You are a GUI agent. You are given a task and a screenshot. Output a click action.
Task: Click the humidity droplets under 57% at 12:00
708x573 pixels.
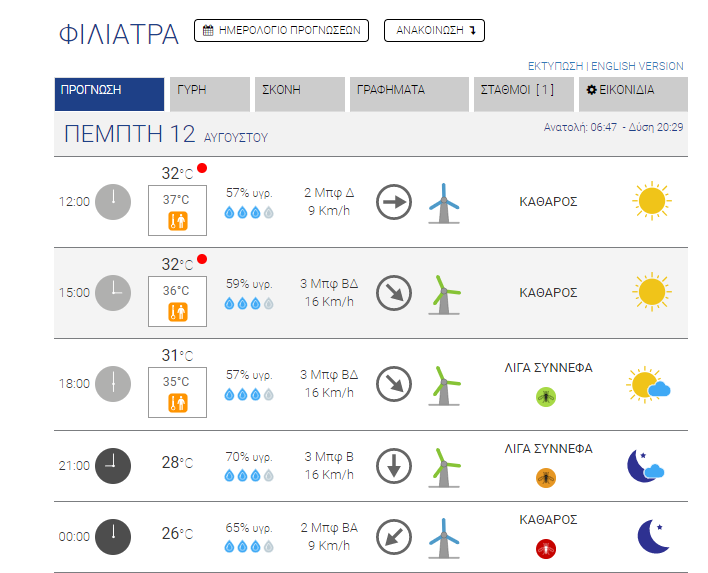(249, 212)
